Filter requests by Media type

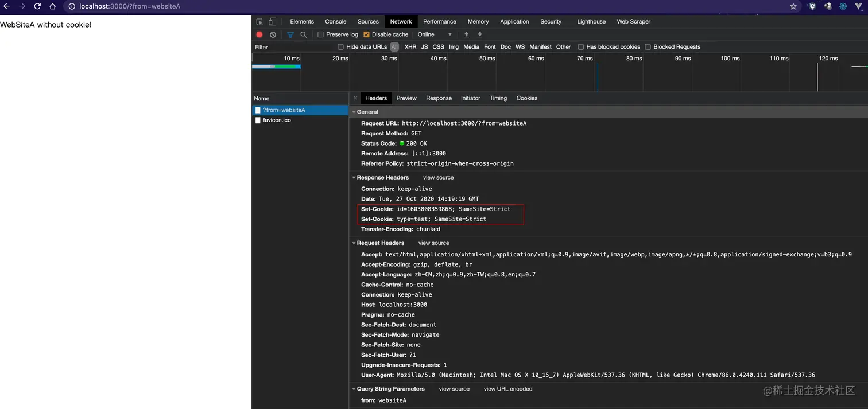(471, 47)
